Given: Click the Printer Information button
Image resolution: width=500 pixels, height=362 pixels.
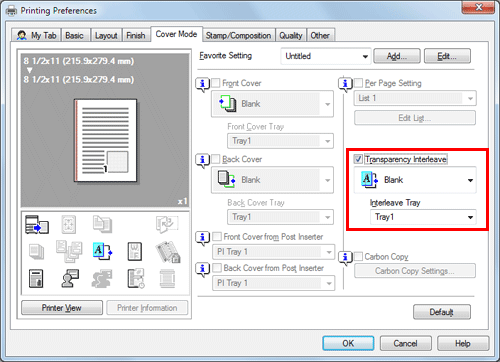Looking at the screenshot, I should point(147,308).
